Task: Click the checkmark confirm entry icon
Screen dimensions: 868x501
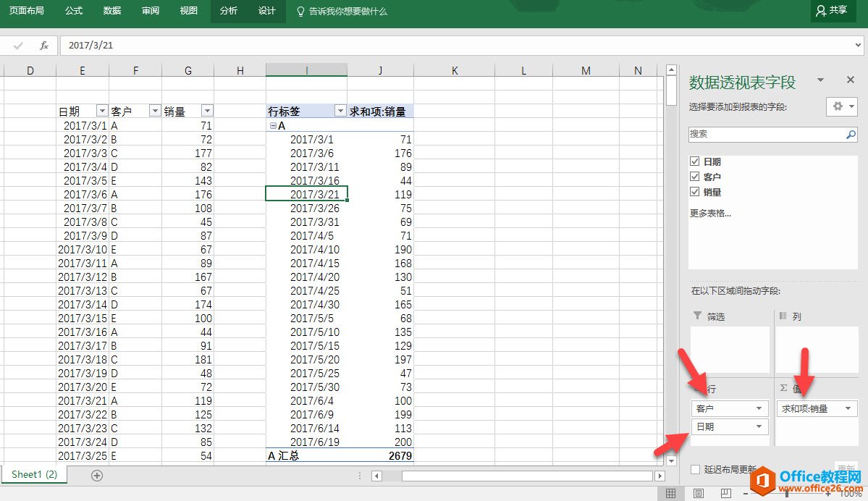Action: pos(18,46)
